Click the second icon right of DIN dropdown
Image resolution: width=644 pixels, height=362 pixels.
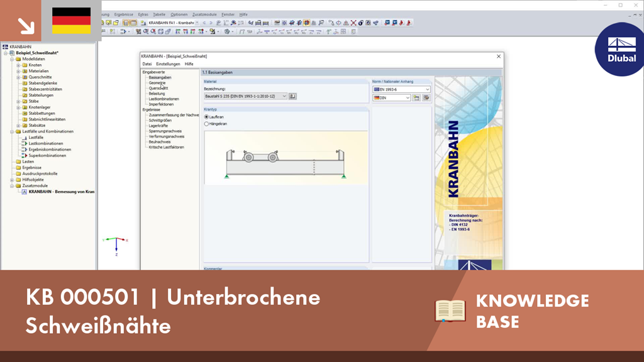426,97
